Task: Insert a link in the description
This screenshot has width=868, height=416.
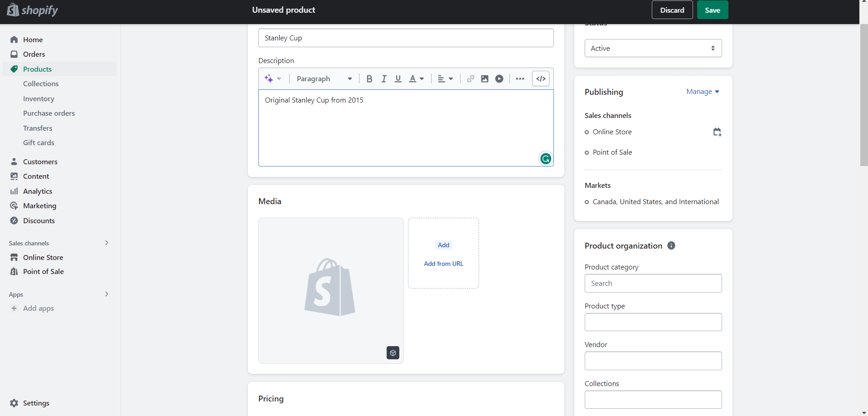Action: point(470,78)
